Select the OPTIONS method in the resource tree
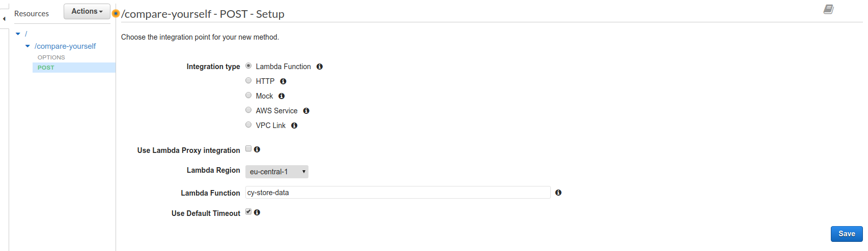868x251 pixels. (x=51, y=57)
